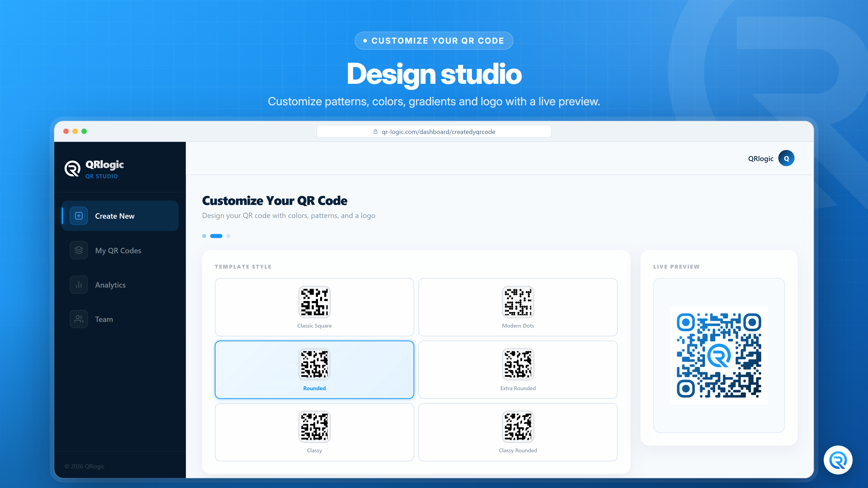Choose the Extra Rounded template style

click(x=518, y=369)
